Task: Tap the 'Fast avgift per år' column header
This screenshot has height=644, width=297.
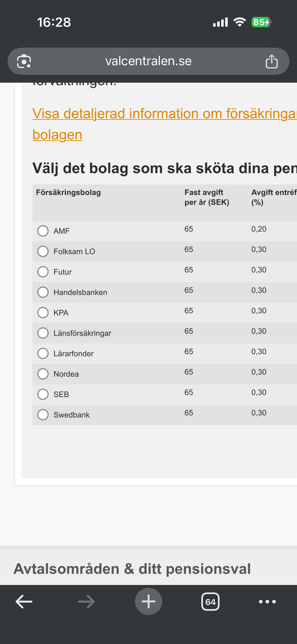Action: tap(207, 197)
